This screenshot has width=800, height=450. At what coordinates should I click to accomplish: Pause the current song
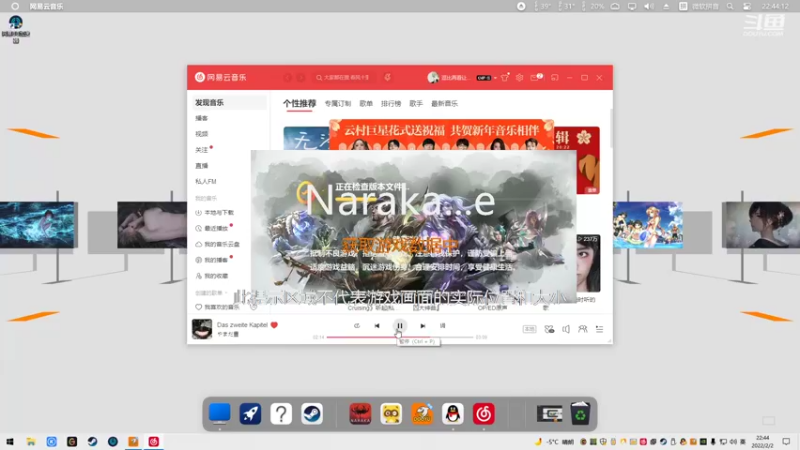tap(399, 326)
